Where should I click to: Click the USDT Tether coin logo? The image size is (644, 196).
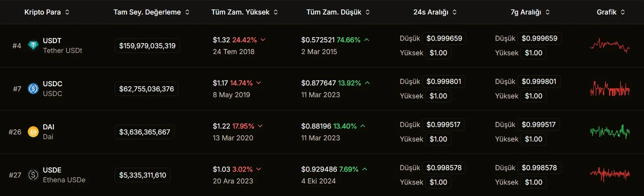coord(33,46)
